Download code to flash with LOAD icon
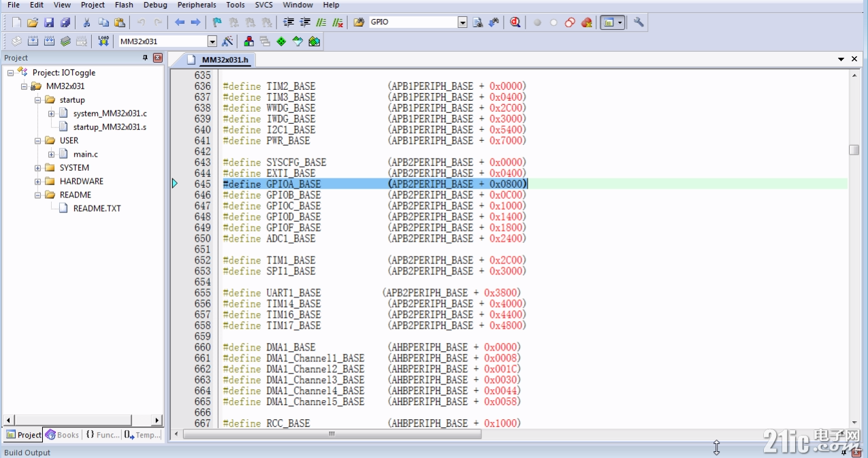 tap(103, 42)
